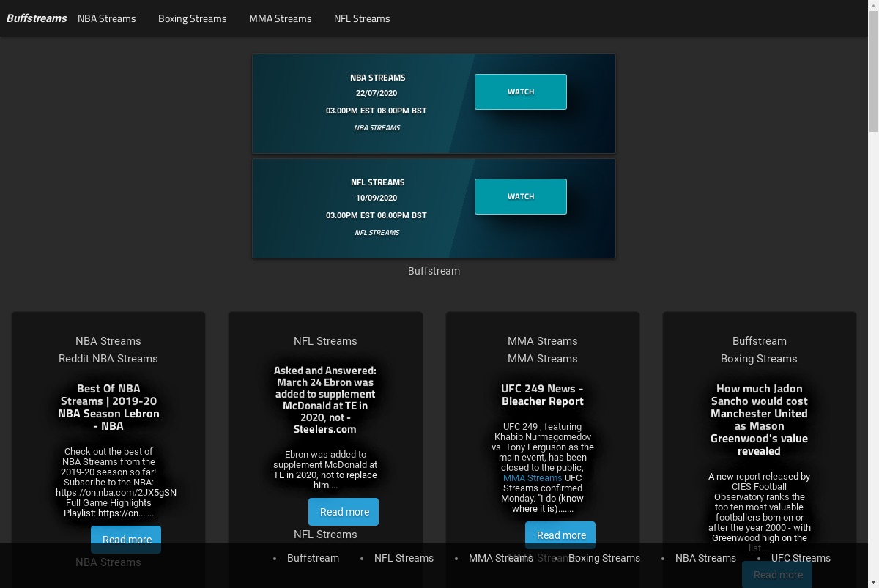The image size is (879, 588).
Task: Click Buffstream in the bottom footer bar
Action: pyautogui.click(x=313, y=558)
